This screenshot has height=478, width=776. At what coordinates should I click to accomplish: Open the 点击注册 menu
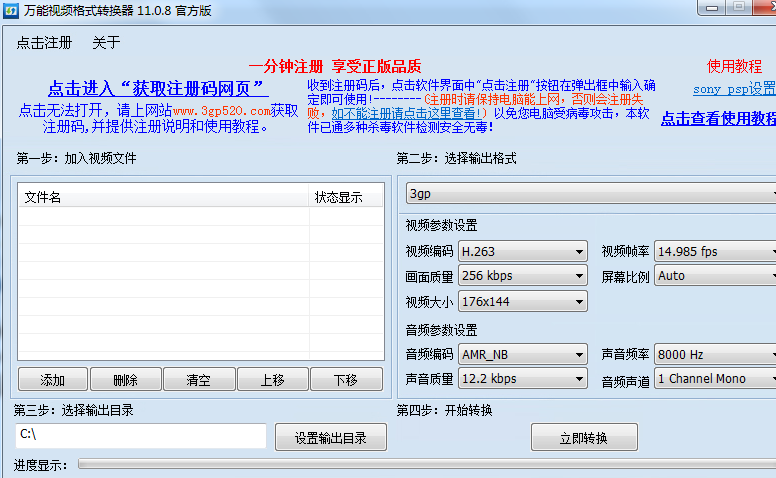44,43
